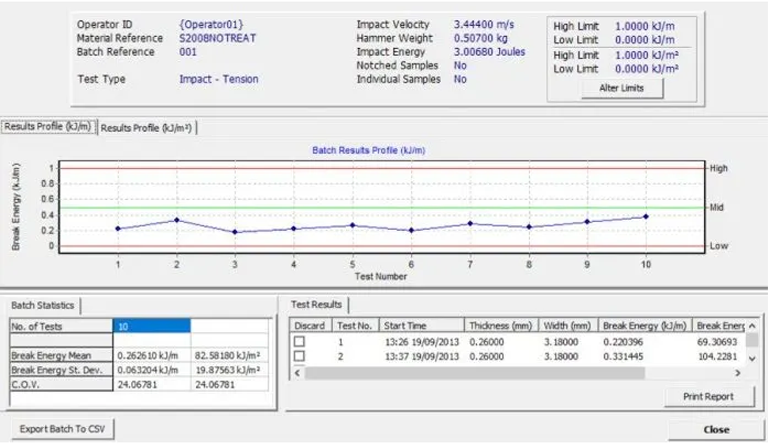Export the batch to CSV

pyautogui.click(x=62, y=429)
